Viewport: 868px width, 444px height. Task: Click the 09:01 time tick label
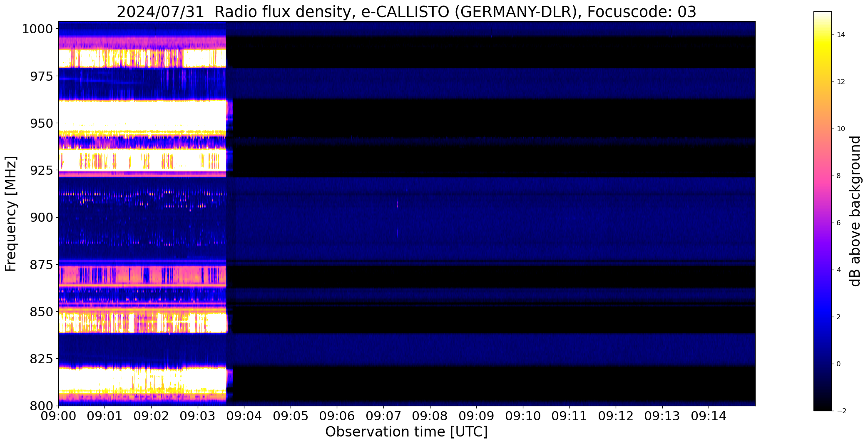click(x=105, y=416)
